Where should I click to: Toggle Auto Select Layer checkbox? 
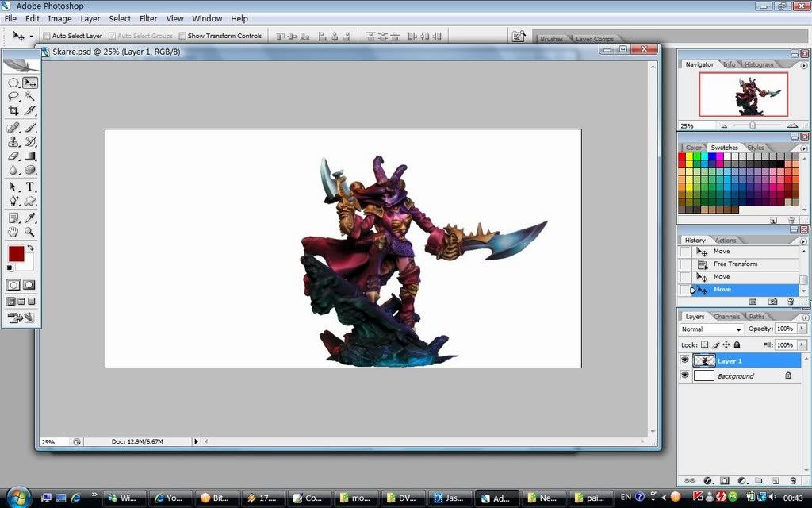47,36
